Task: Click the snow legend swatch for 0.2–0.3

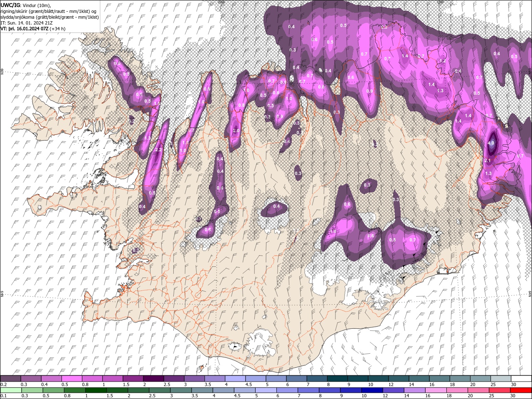Action: click(x=10, y=379)
